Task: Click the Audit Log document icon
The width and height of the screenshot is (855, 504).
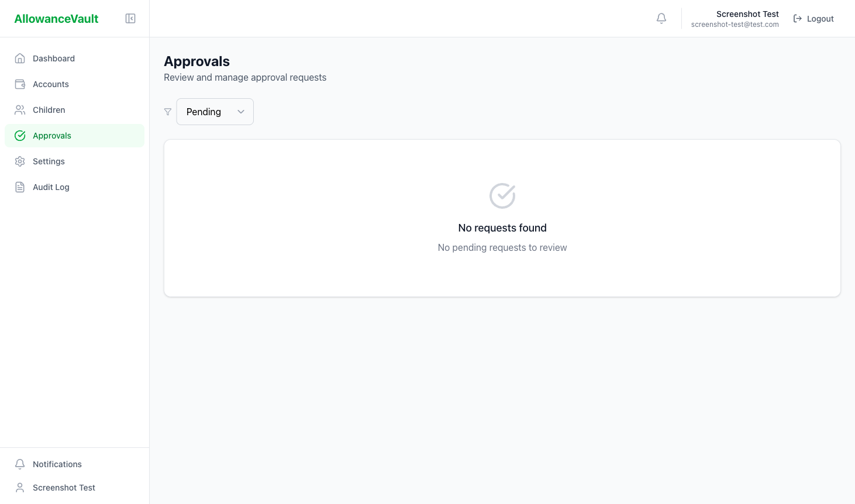Action: click(x=20, y=187)
